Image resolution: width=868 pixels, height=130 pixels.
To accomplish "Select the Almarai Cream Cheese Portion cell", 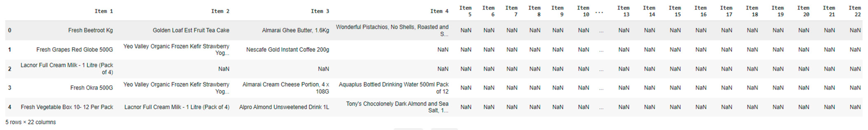I will 285,88.
